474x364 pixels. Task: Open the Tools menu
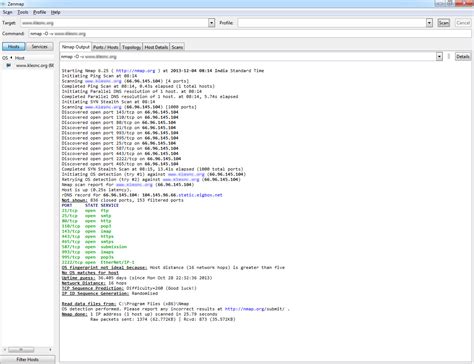point(23,12)
